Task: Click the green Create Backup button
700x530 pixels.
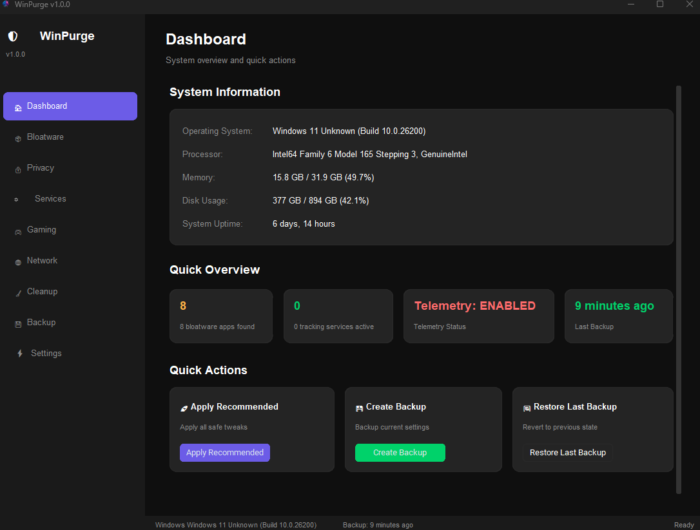Action: coord(400,452)
